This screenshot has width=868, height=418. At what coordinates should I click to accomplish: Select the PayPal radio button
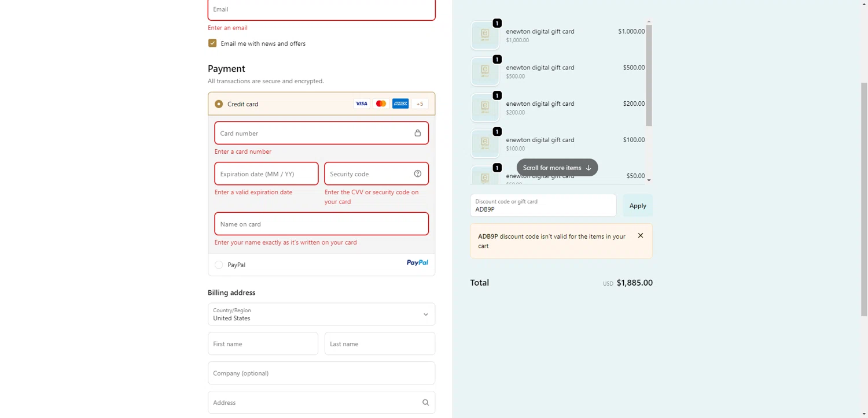219,265
